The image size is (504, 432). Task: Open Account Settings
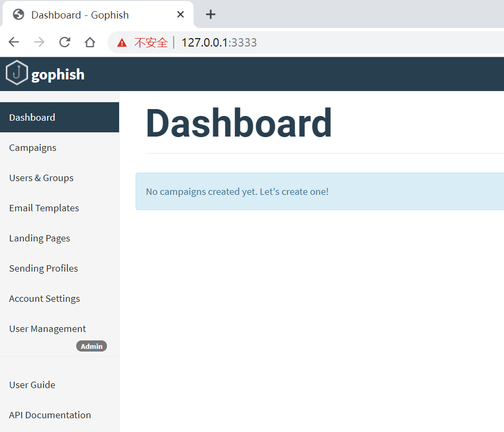tap(59, 299)
